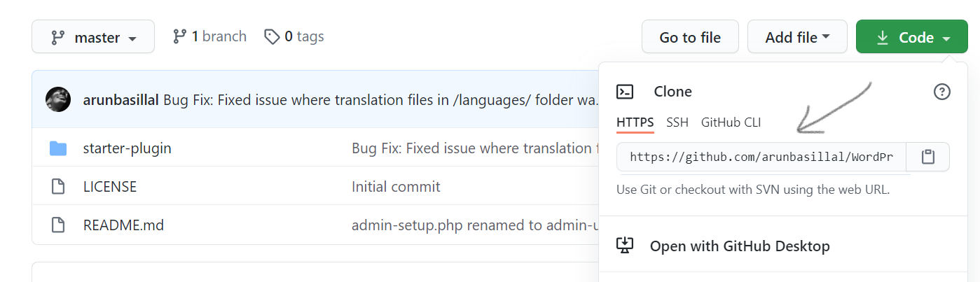Click the tag icon beside 0 tags
Screen dimensions: 980x282
click(272, 36)
